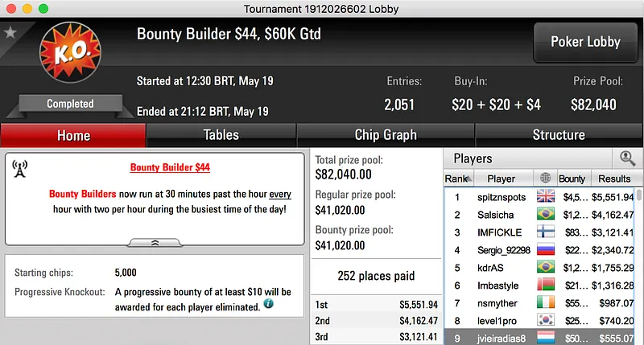Click the globe country column icon
This screenshot has height=345, width=644.
[547, 179]
